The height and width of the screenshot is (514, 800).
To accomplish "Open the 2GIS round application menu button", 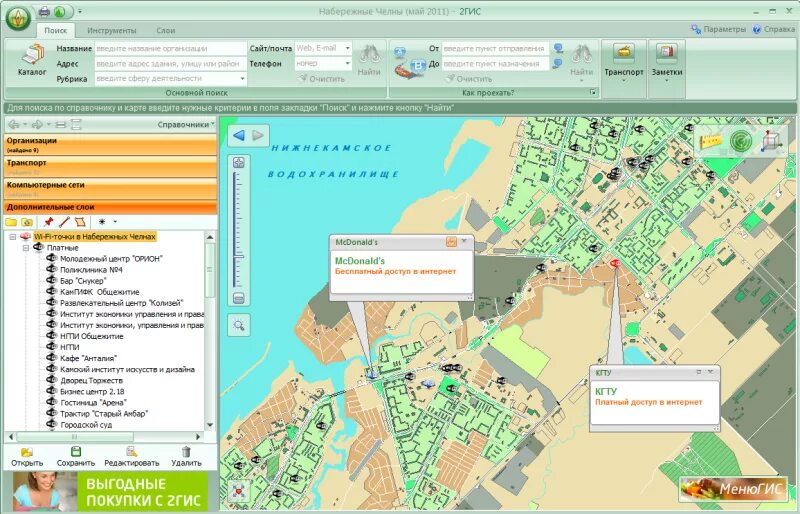I will pos(18,19).
